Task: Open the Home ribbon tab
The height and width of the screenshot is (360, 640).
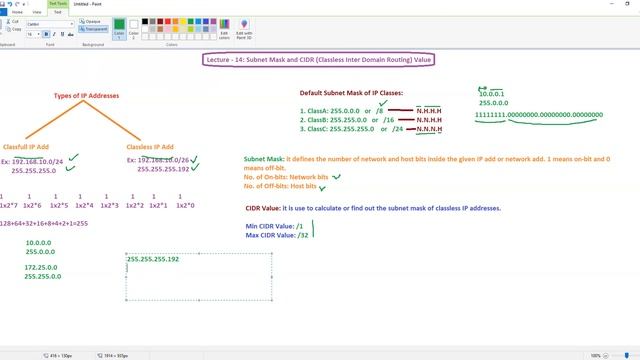Action: pyautogui.click(x=17, y=12)
